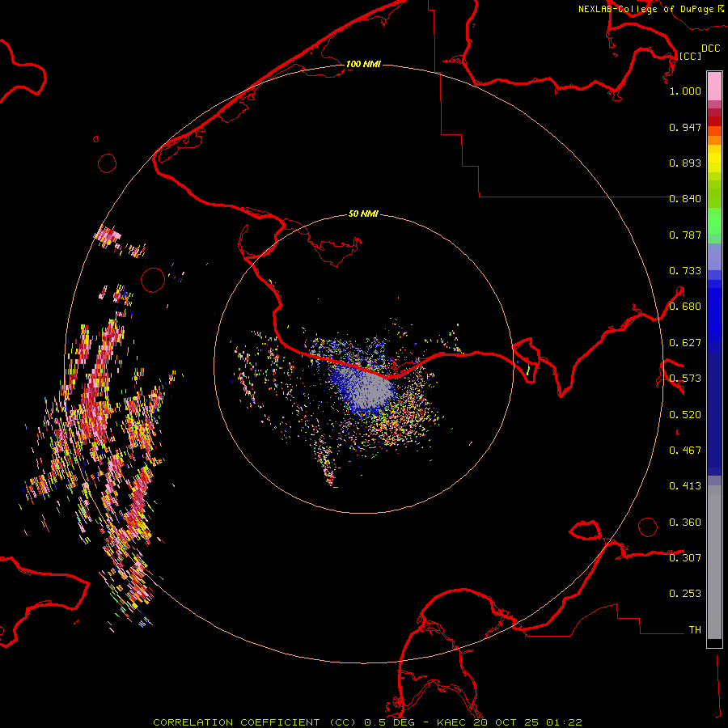The image size is (728, 728).
Task: Click the 0.893 legend value
Action: point(685,163)
